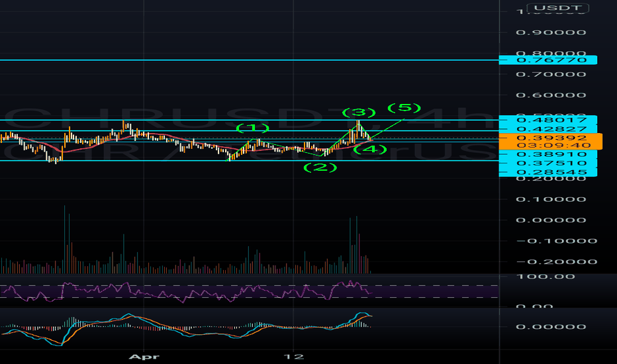Click the Apr date on time axis
The width and height of the screenshot is (617, 364).
coord(144,357)
